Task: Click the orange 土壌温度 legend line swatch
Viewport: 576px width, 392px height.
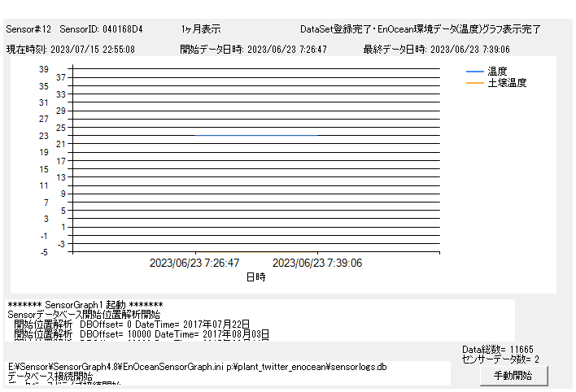Action: click(x=474, y=83)
